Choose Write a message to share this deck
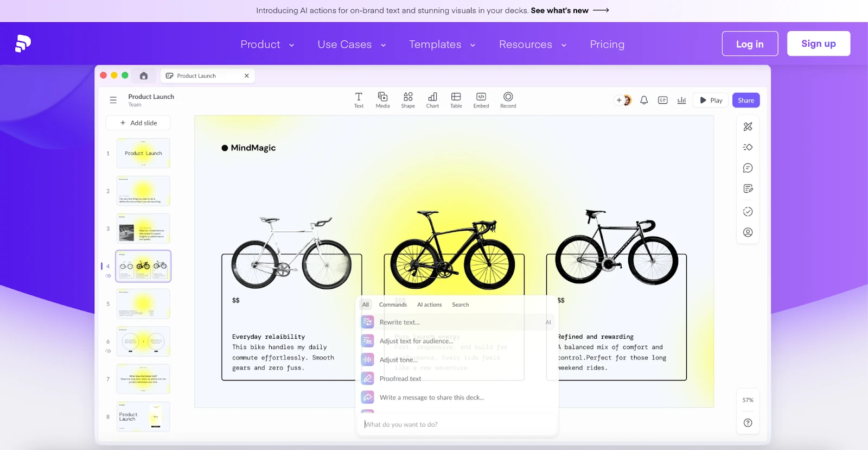Screen dimensions: 868x450 tap(457, 397)
